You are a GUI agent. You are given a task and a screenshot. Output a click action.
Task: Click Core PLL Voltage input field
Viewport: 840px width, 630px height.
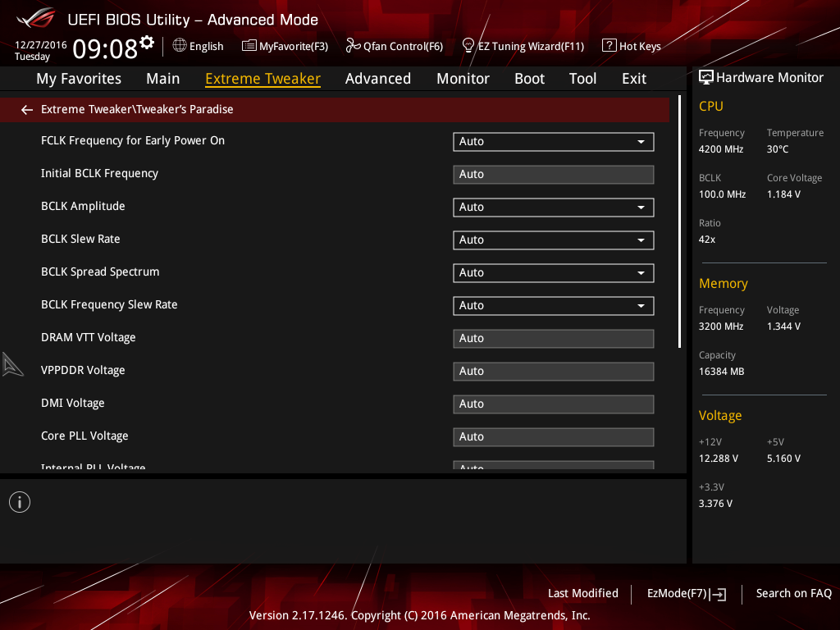tap(554, 437)
